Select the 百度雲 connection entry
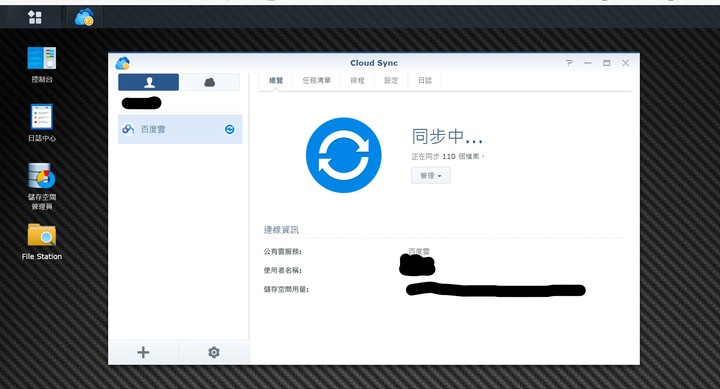 click(180, 129)
